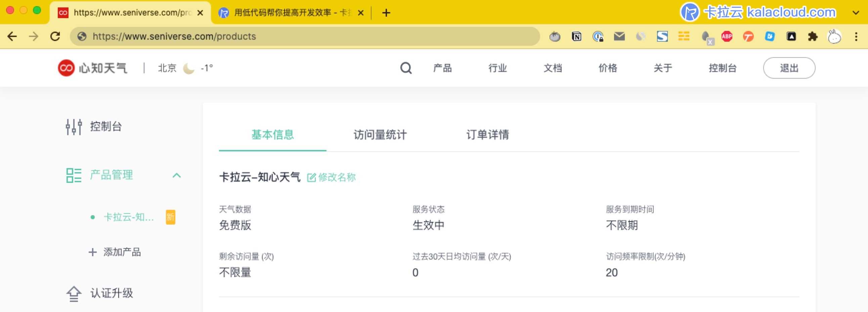Click the 卡拉云–知心天气 product title
Screen dimensions: 868x312
[x=259, y=178]
